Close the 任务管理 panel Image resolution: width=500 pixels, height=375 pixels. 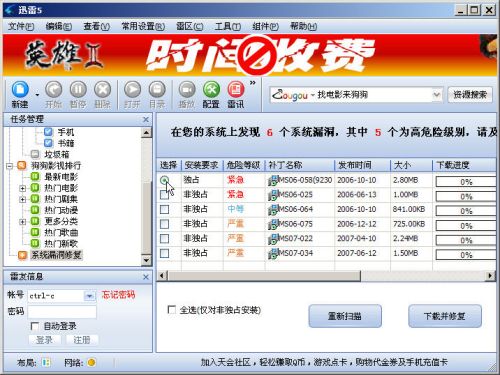tap(146, 119)
